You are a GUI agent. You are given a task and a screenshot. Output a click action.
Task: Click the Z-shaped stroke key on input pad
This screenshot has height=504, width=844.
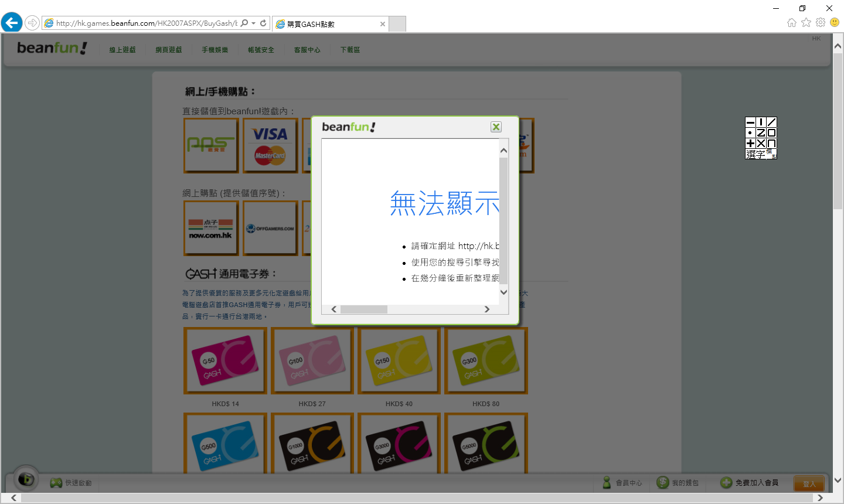pos(761,133)
